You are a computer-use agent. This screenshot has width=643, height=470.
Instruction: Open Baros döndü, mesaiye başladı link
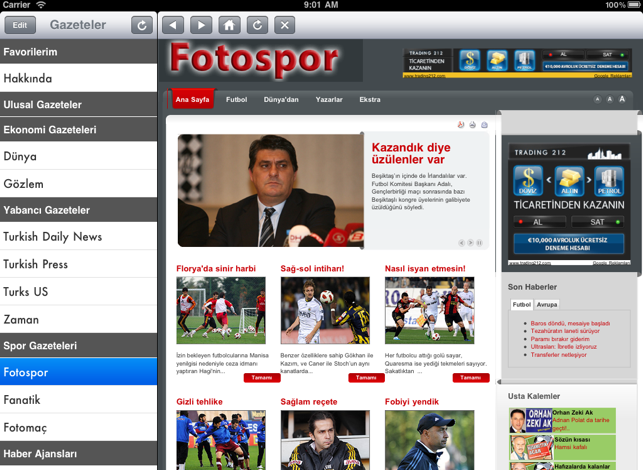pos(570,323)
